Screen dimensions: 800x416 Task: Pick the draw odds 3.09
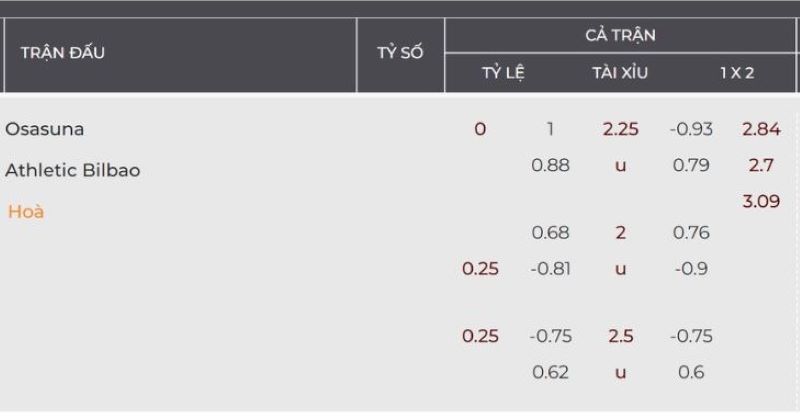click(761, 201)
